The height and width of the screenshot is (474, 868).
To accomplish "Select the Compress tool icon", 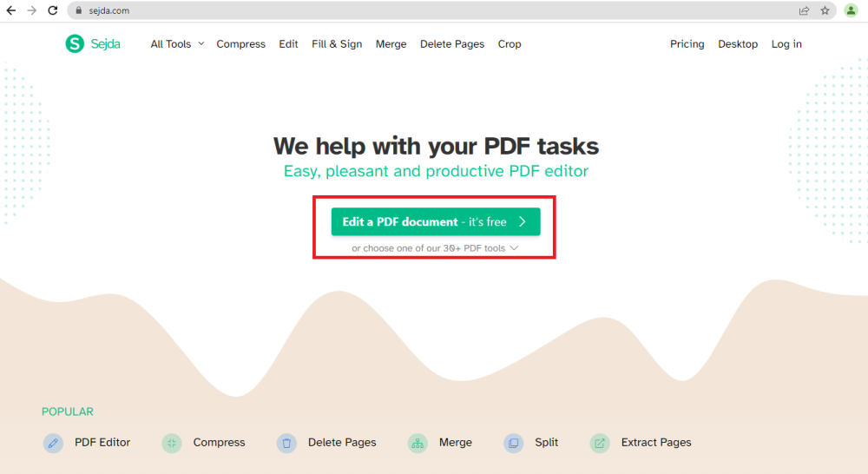I will pyautogui.click(x=172, y=443).
